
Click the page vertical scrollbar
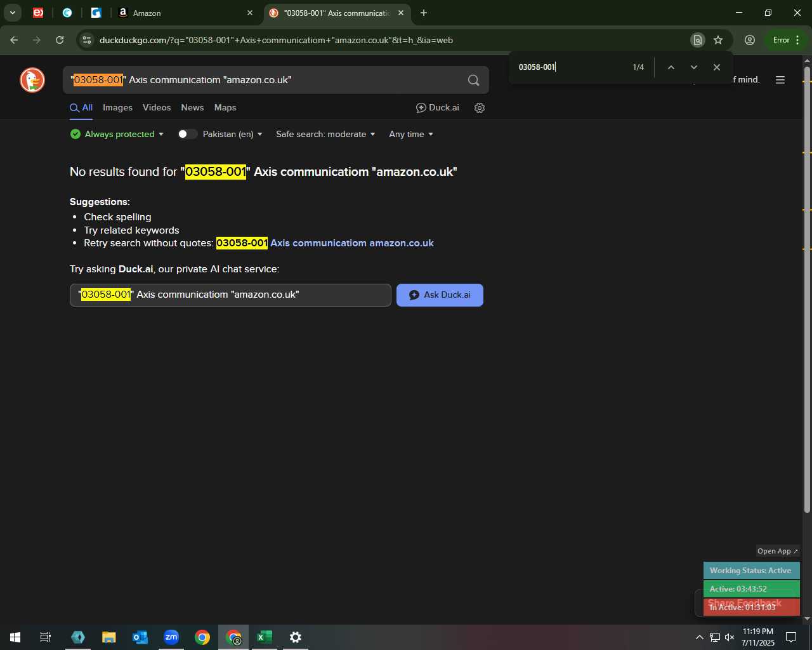(x=807, y=289)
